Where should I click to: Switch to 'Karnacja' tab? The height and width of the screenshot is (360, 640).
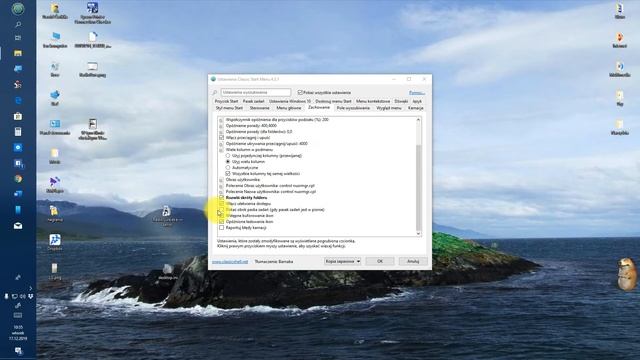[416, 108]
